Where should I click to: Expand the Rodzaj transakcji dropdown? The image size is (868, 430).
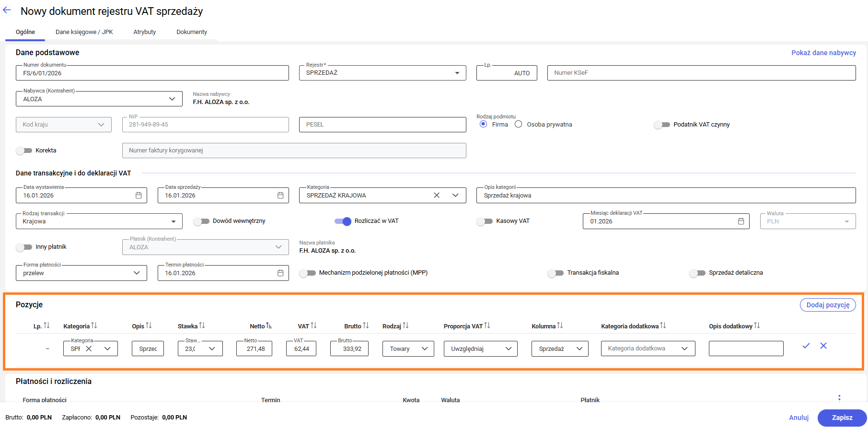pos(173,221)
